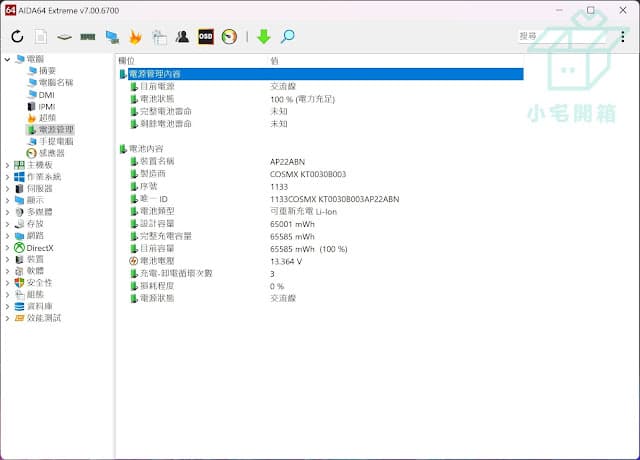Maximize the AIDA64 window
Viewport: 640px width, 460px height.
point(591,10)
